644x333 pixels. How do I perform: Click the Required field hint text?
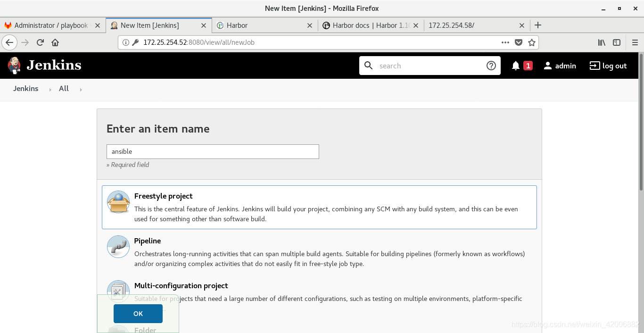tap(128, 165)
